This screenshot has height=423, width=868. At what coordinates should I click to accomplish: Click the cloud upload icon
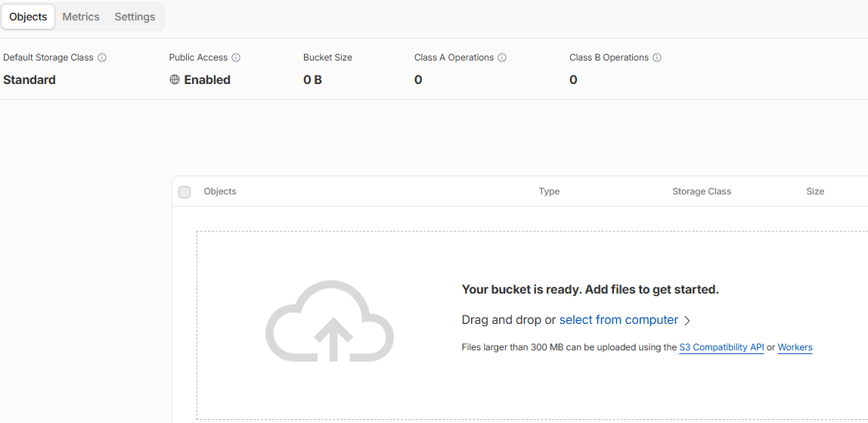pyautogui.click(x=330, y=321)
